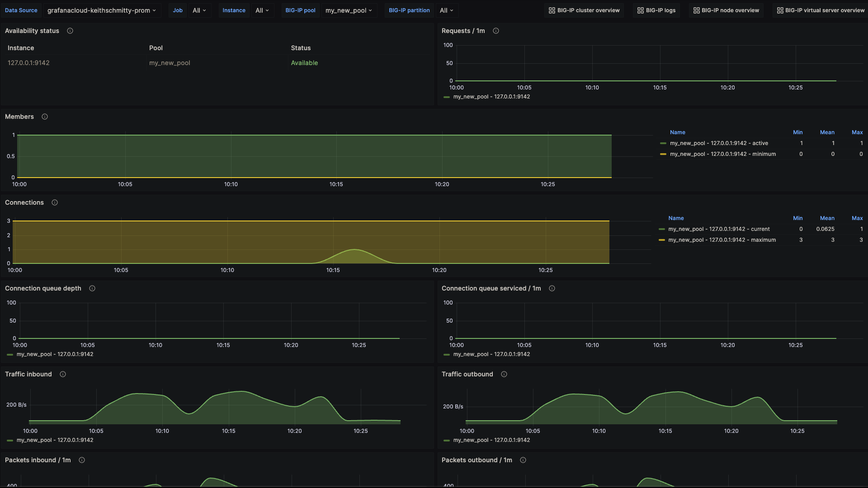Click the info icon beside Packets inbound / 1m
The width and height of the screenshot is (868, 488).
pyautogui.click(x=81, y=460)
